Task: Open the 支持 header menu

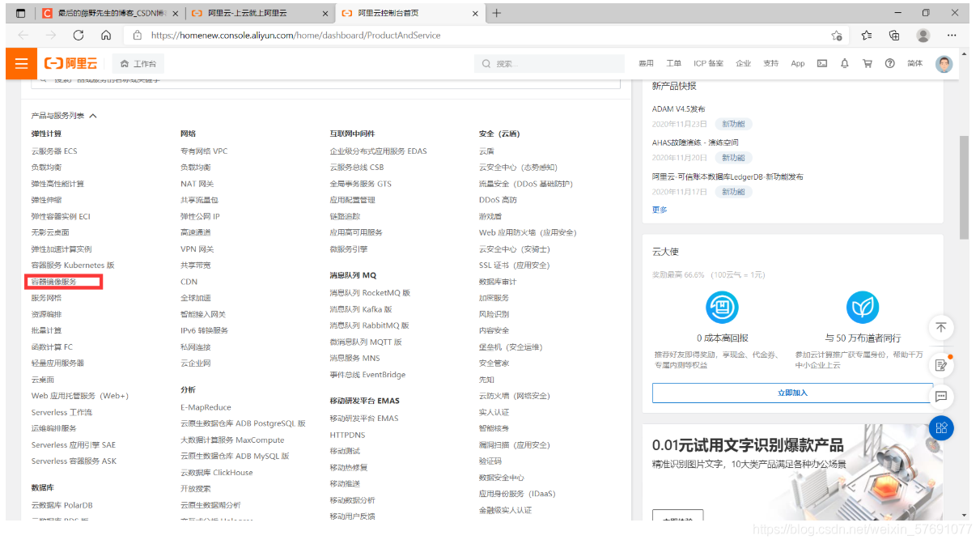Action: tap(770, 63)
